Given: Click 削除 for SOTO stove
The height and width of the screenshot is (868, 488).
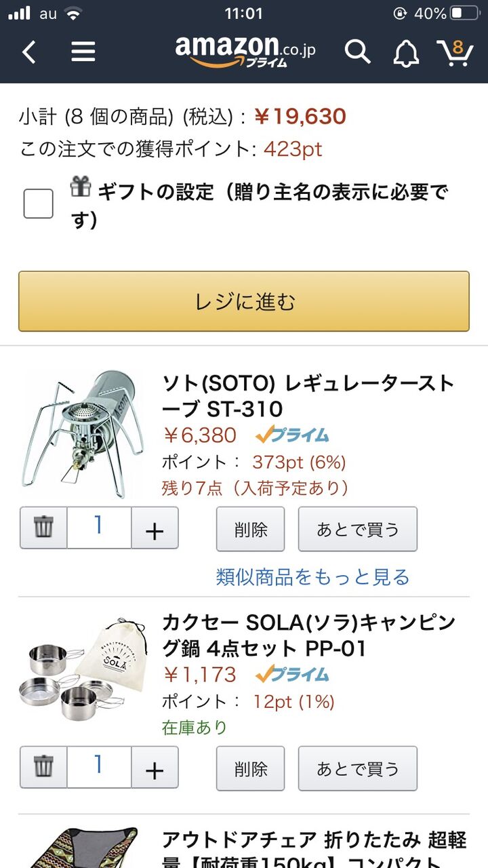Looking at the screenshot, I should tap(251, 529).
